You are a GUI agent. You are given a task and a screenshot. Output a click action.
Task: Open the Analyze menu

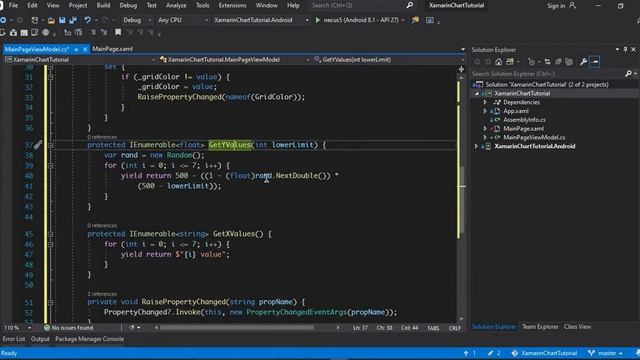click(x=176, y=5)
